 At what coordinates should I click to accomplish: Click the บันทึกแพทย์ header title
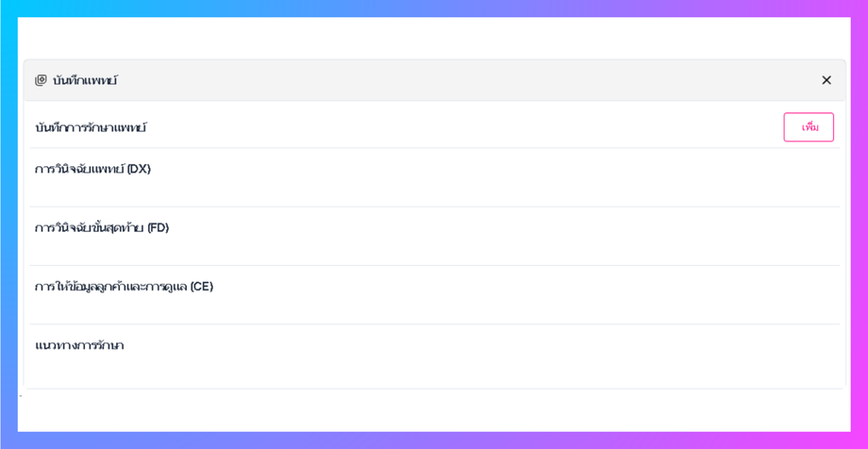(85, 80)
